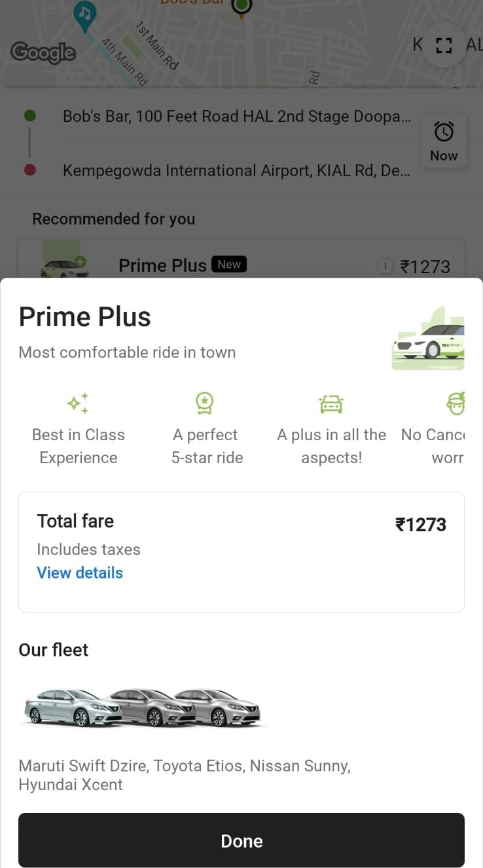Tap the info icon beside ₹1273
The image size is (483, 868).
click(x=386, y=266)
